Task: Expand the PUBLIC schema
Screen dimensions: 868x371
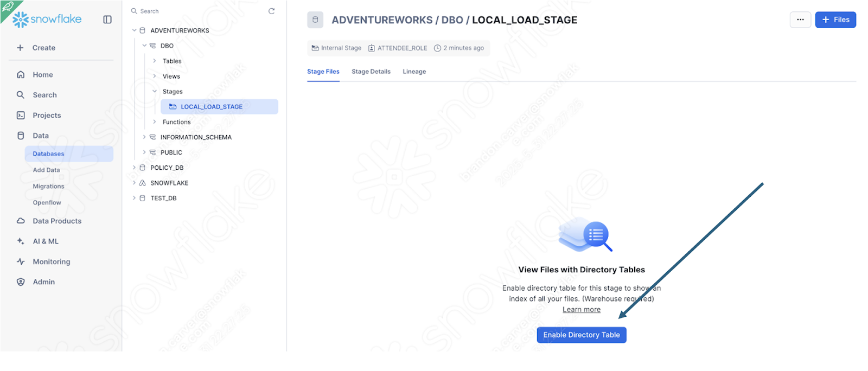Action: coord(144,152)
